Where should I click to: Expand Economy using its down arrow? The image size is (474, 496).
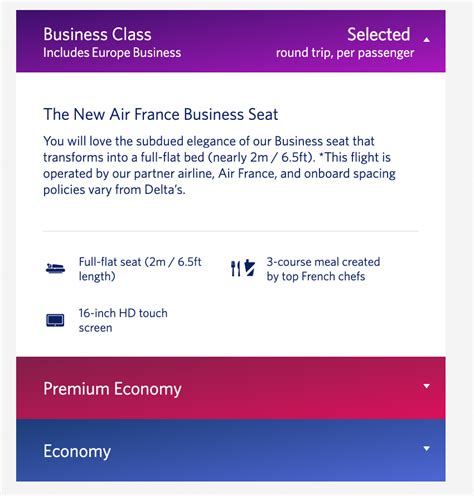click(x=426, y=449)
